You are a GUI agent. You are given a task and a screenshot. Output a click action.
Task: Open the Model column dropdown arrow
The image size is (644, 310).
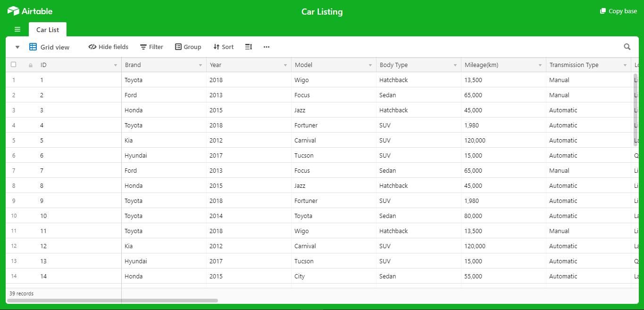pos(370,65)
